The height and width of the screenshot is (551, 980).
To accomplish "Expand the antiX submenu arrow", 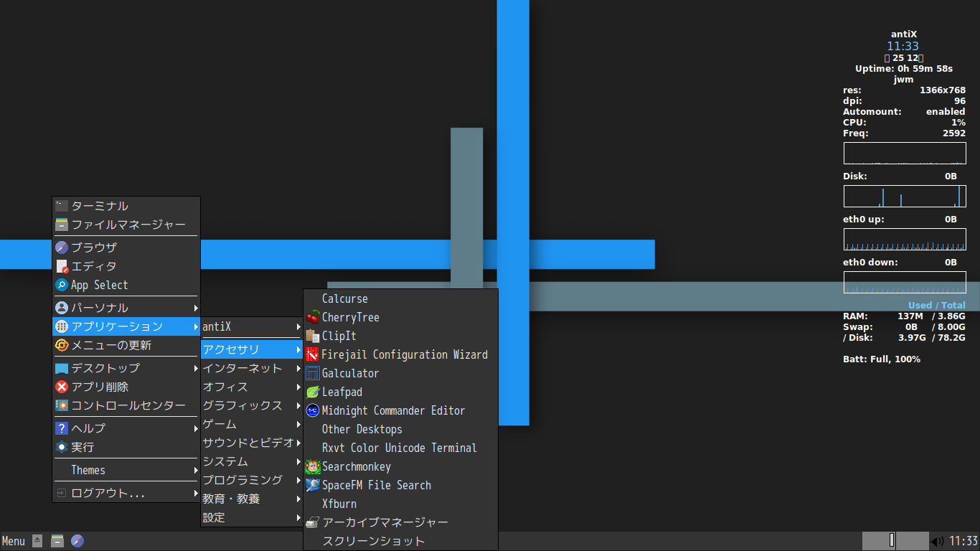I will coord(298,326).
